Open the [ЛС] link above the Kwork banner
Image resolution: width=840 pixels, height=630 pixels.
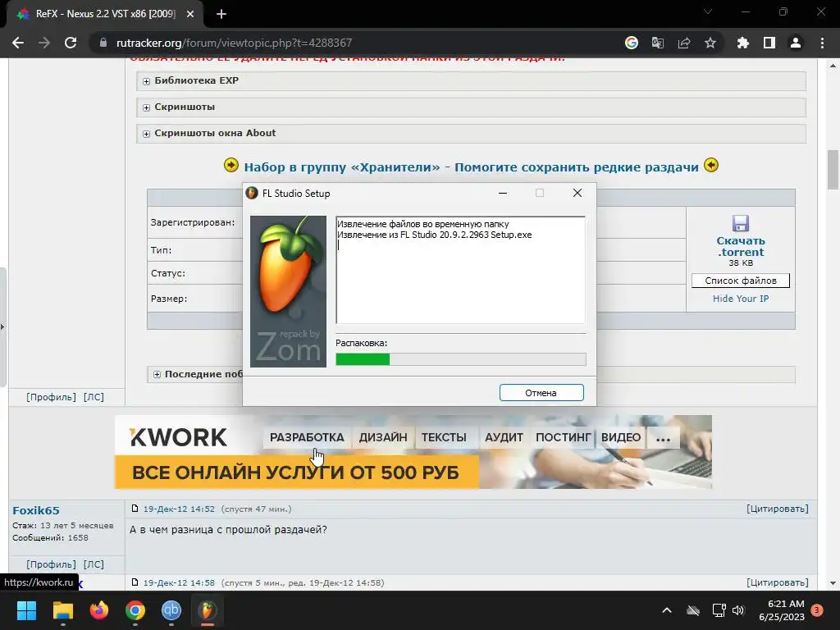pos(94,397)
